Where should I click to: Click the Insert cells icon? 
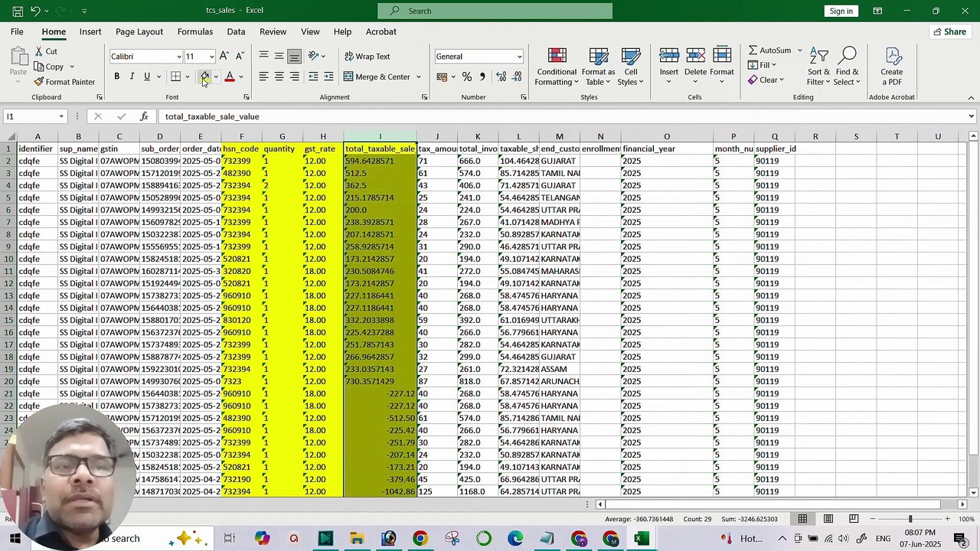[x=669, y=56]
